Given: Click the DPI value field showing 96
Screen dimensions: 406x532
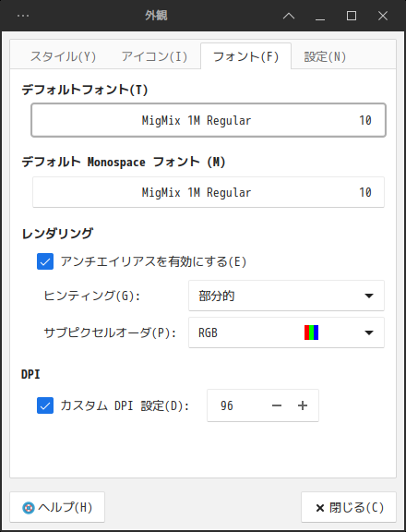Looking at the screenshot, I should [236, 405].
